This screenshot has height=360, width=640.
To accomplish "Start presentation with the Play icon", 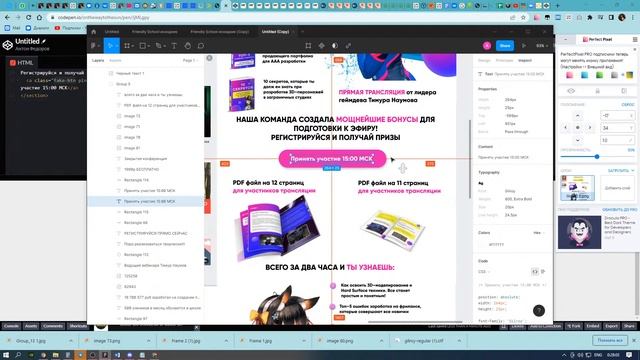I will click(524, 46).
